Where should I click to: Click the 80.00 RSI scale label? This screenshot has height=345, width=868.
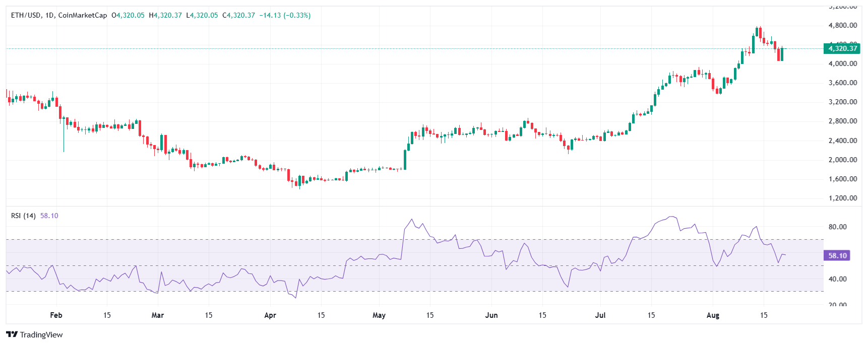pos(837,227)
